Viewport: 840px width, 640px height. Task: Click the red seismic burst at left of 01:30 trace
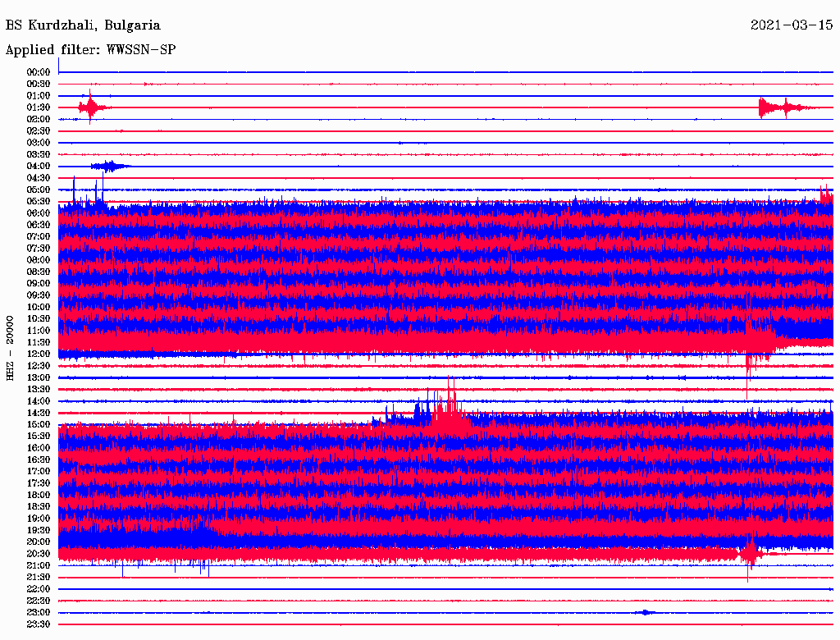pos(90,107)
